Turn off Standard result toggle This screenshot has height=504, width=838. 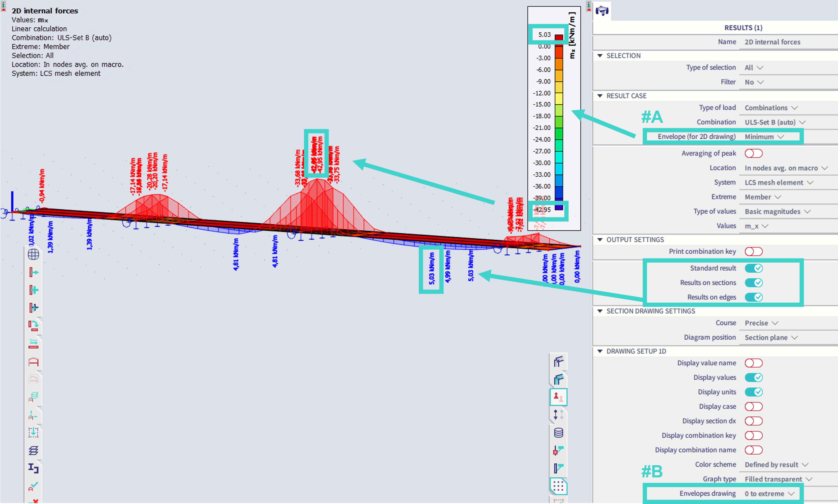click(753, 268)
